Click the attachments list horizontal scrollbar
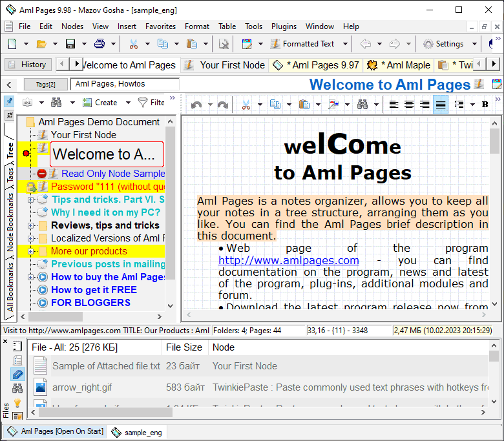This screenshot has height=441, width=504. point(258,413)
